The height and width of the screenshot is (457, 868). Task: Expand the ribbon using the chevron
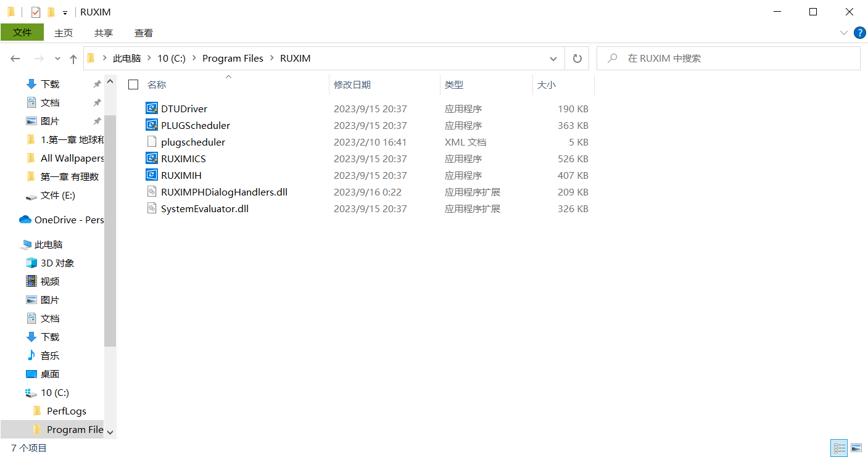[844, 33]
